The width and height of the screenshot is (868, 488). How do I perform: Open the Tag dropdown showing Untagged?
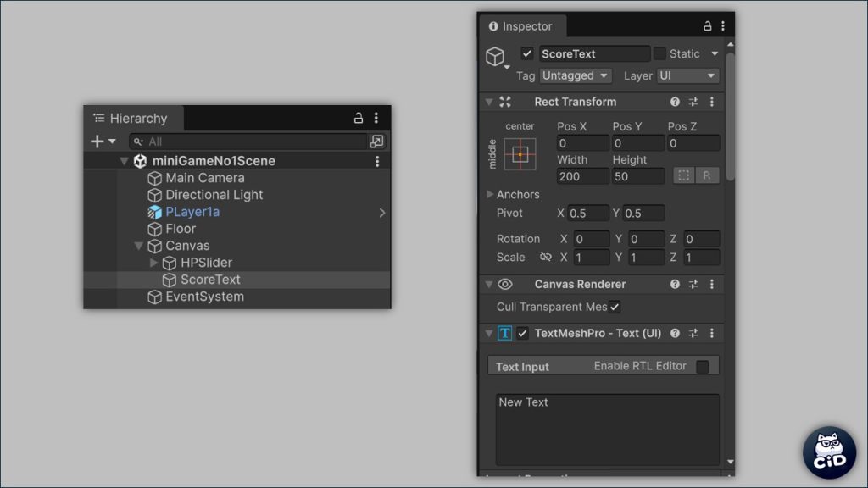pos(576,75)
